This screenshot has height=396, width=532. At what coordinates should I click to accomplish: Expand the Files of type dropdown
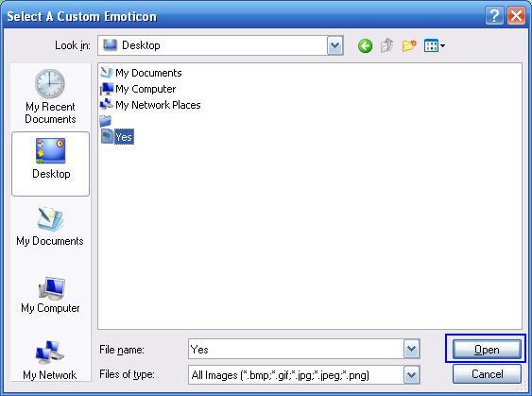tap(412, 375)
